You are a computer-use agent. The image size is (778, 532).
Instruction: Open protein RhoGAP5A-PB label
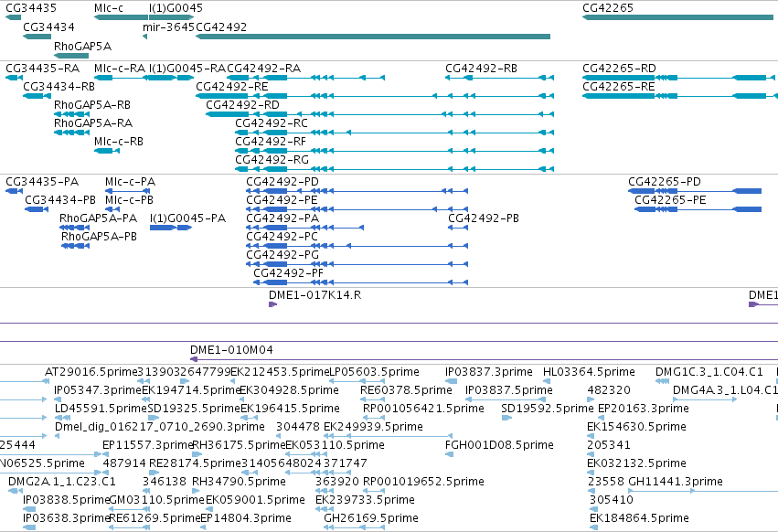[99, 237]
